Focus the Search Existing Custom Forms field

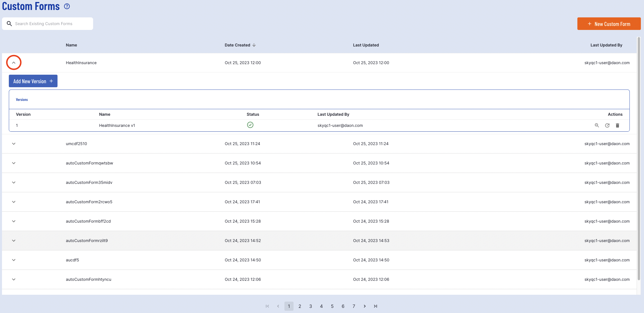pos(51,24)
